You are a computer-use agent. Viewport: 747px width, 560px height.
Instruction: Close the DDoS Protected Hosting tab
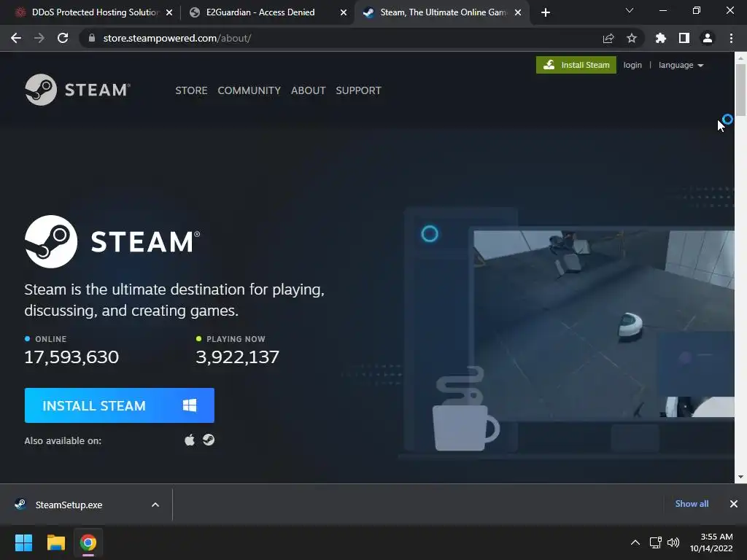coord(169,12)
